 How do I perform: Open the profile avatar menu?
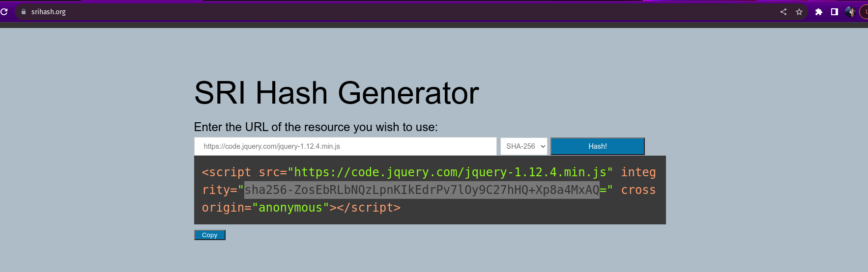[850, 12]
